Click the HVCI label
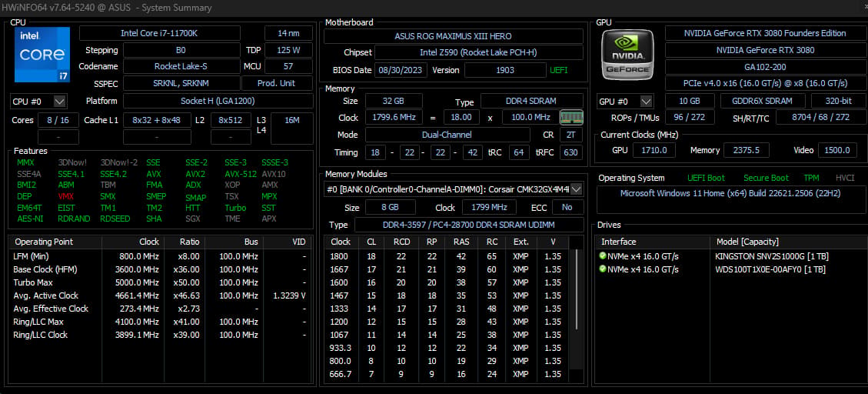This screenshot has height=394, width=868. pyautogui.click(x=845, y=178)
